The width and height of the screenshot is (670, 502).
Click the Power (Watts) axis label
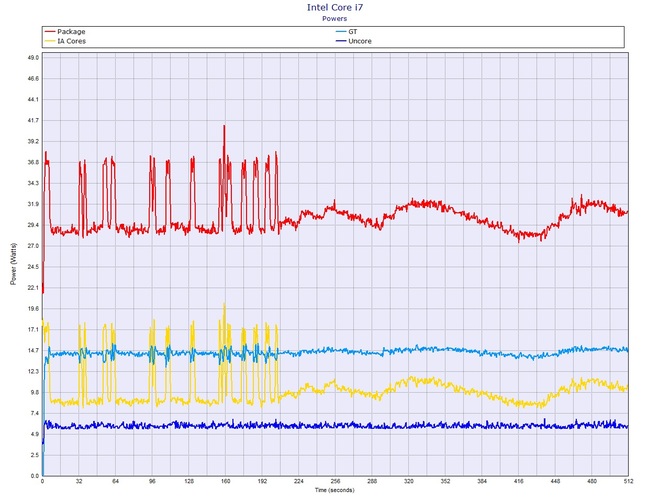pyautogui.click(x=14, y=264)
